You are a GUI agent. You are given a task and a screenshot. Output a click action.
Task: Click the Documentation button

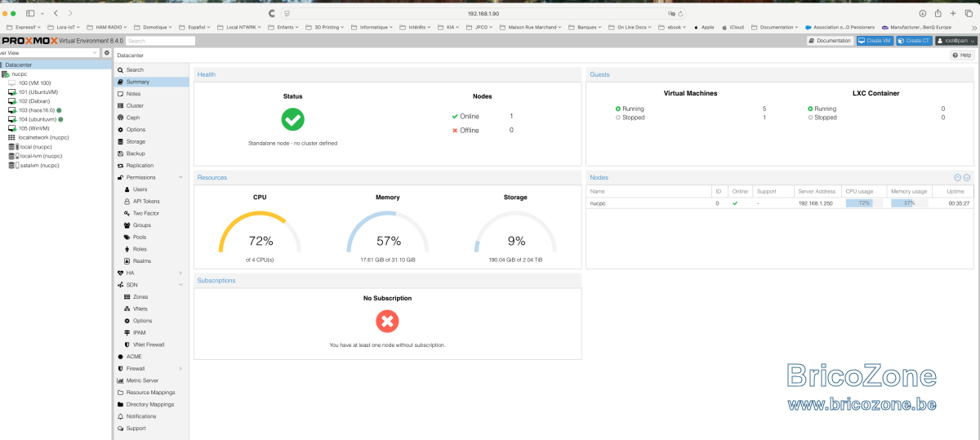coord(830,40)
